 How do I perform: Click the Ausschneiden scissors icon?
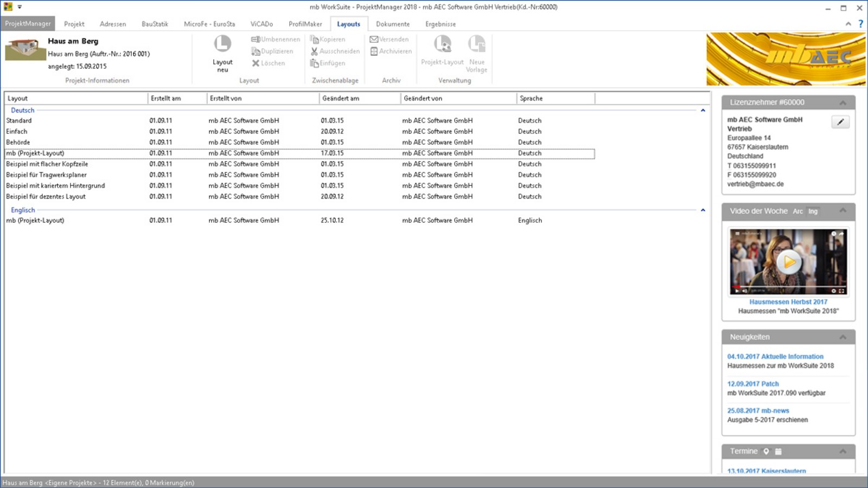[314, 51]
